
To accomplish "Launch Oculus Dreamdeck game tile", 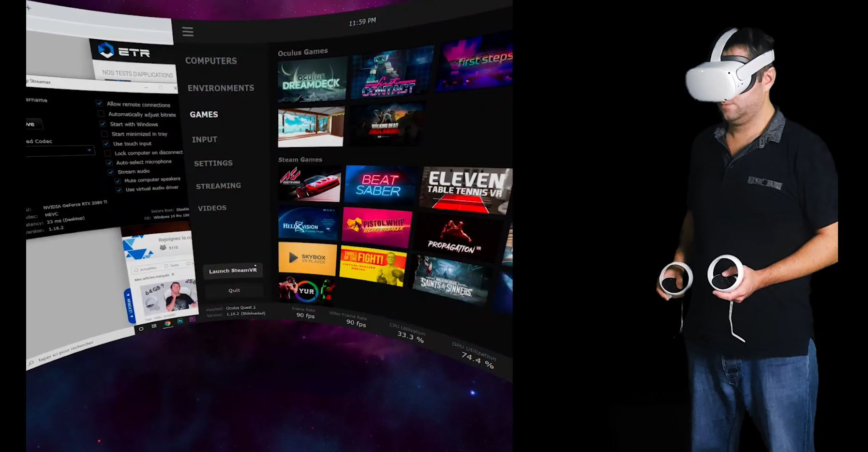I will (312, 80).
